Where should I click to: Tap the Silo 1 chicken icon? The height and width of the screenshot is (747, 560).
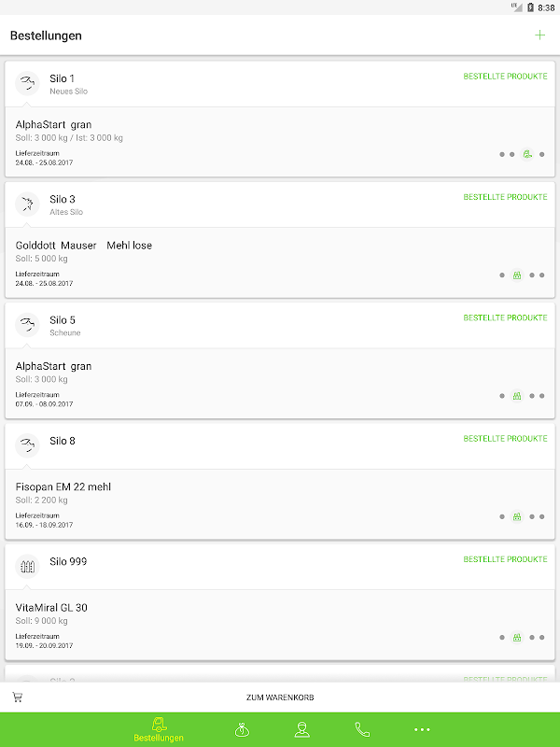click(x=28, y=84)
